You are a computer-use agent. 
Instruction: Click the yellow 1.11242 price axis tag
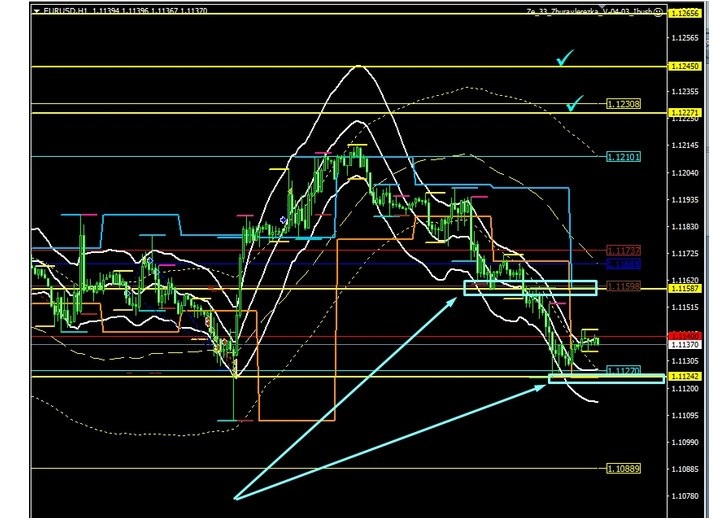tap(684, 376)
